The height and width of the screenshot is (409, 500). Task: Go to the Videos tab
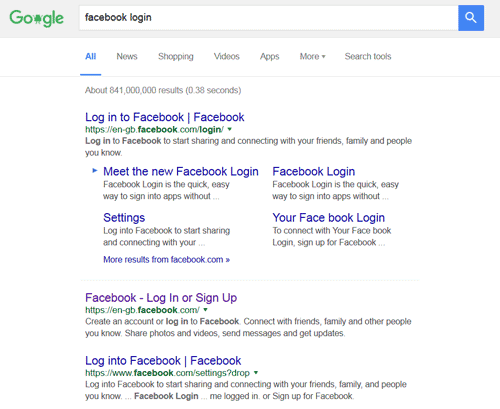[x=227, y=56]
